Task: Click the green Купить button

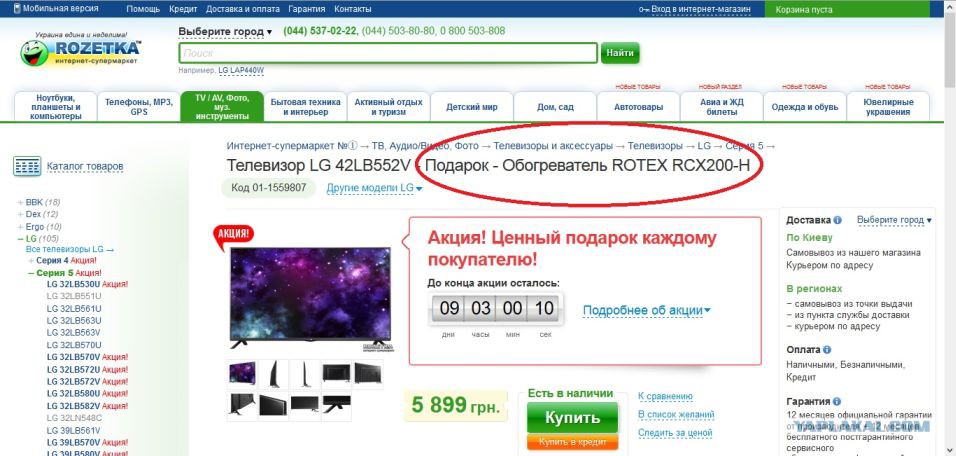Action: click(573, 418)
